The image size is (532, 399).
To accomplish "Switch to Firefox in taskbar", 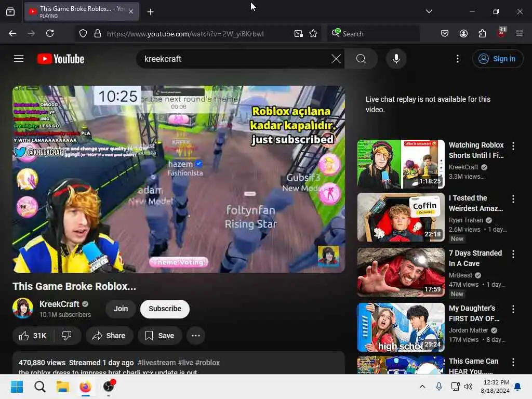I will pos(86,387).
